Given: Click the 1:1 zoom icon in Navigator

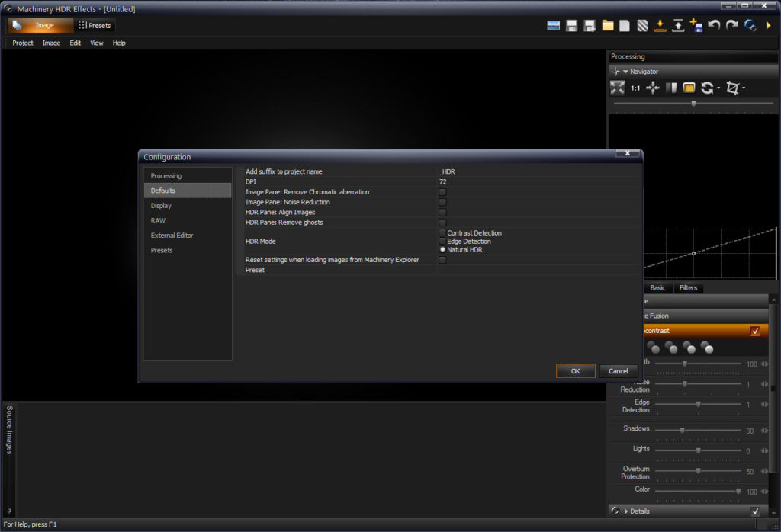Looking at the screenshot, I should pos(635,88).
